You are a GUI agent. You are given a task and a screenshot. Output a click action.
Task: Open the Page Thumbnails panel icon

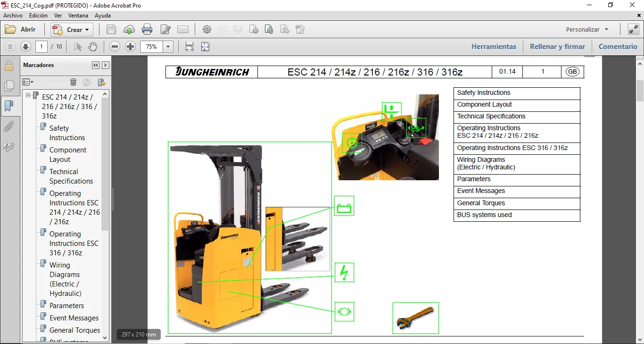tap(9, 86)
